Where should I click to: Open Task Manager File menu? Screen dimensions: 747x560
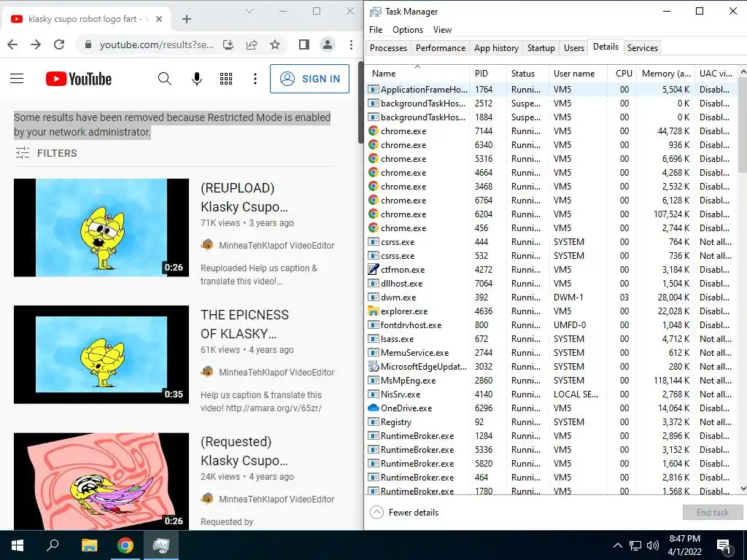pos(376,29)
